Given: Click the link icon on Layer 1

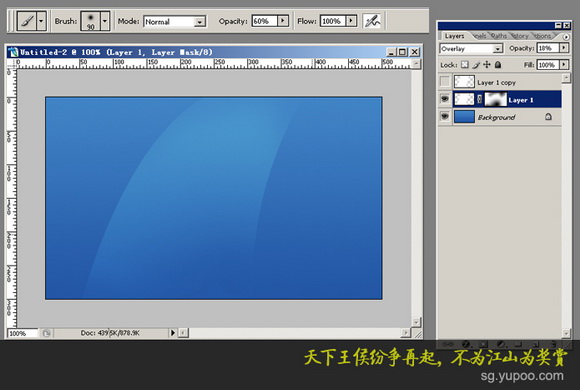Looking at the screenshot, I should 479,99.
